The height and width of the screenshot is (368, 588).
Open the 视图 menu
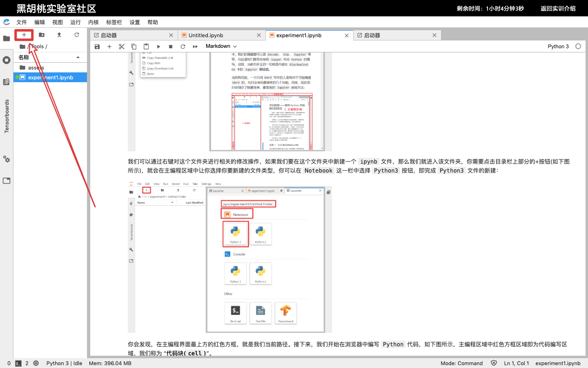[58, 22]
